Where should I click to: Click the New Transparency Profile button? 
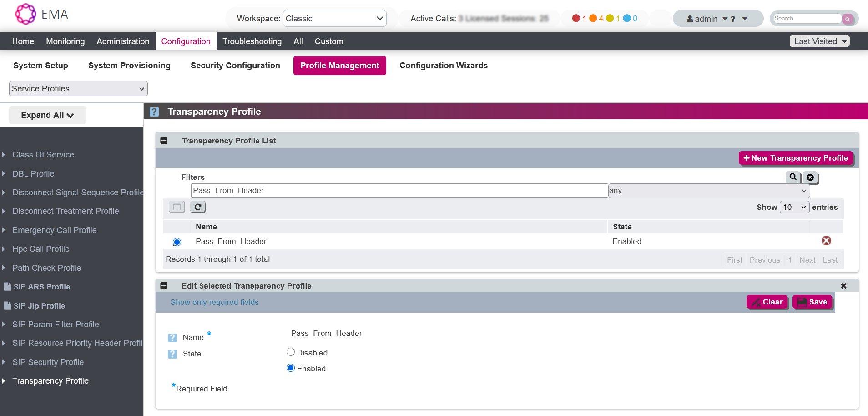[795, 158]
